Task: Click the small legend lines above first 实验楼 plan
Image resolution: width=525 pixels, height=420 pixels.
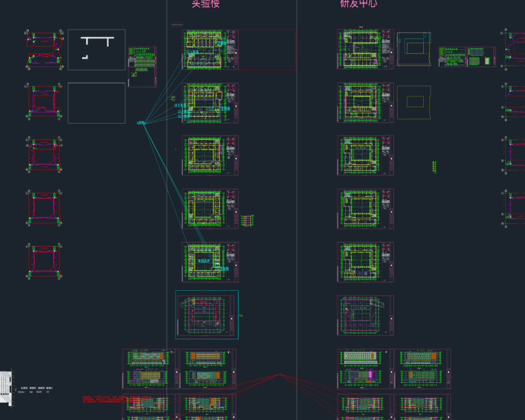Action: tap(177, 24)
